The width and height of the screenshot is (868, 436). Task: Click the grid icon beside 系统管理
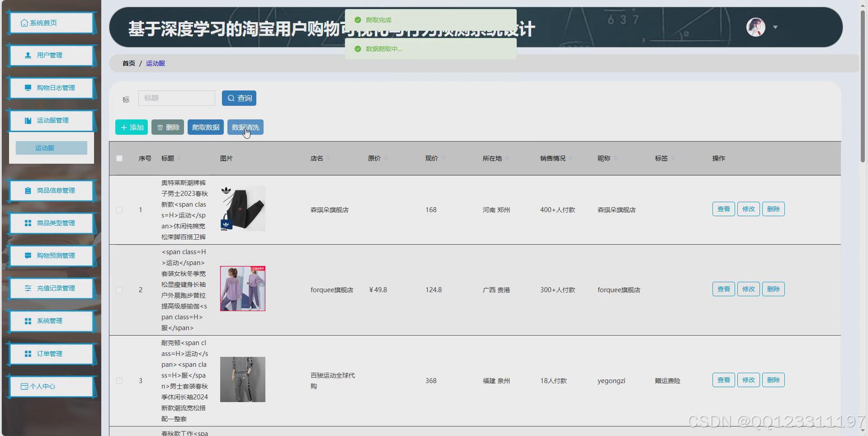(x=28, y=321)
